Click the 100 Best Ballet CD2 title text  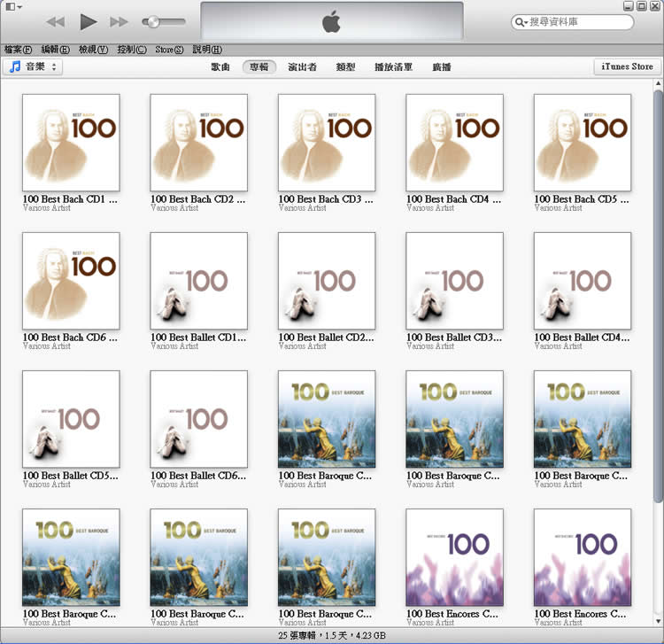(326, 338)
